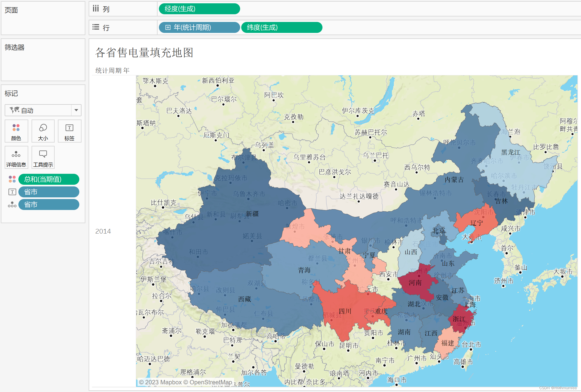
Task: Select 河南 province on the map
Action: (415, 282)
